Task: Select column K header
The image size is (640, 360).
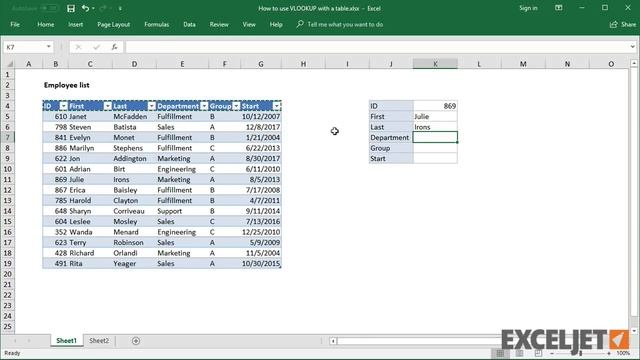Action: coord(435,64)
